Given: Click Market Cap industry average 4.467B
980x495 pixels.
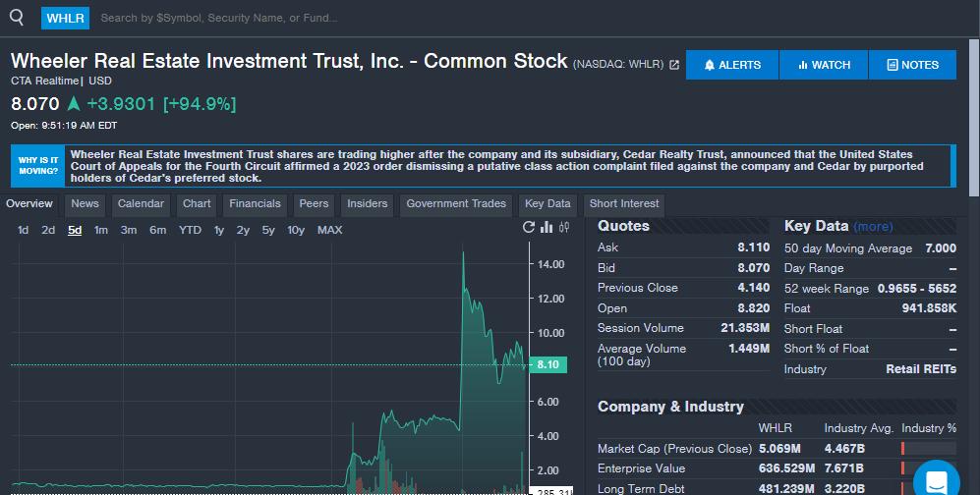Looking at the screenshot, I should (844, 448).
